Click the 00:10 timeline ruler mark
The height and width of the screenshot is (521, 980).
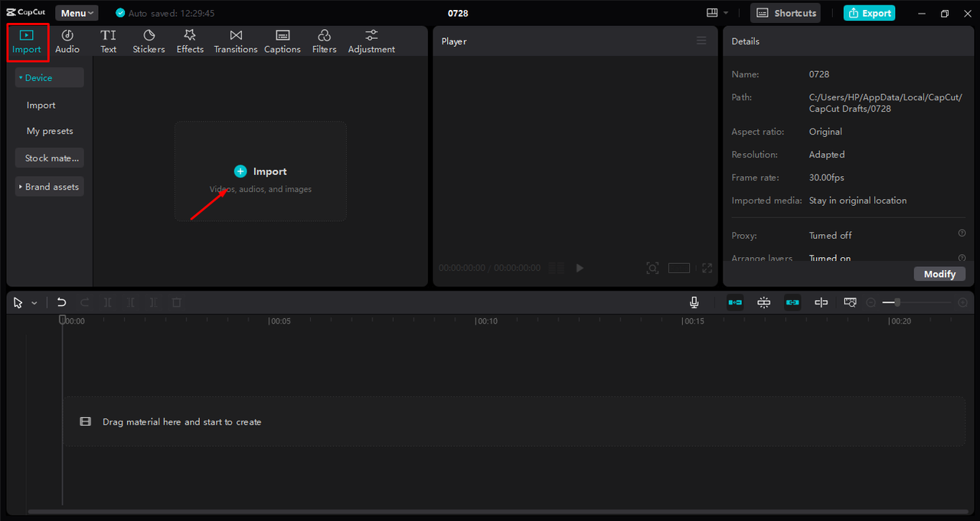[x=486, y=321]
